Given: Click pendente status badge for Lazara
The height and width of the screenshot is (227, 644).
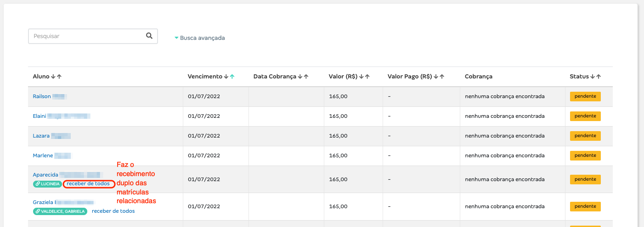Looking at the screenshot, I should (x=585, y=136).
